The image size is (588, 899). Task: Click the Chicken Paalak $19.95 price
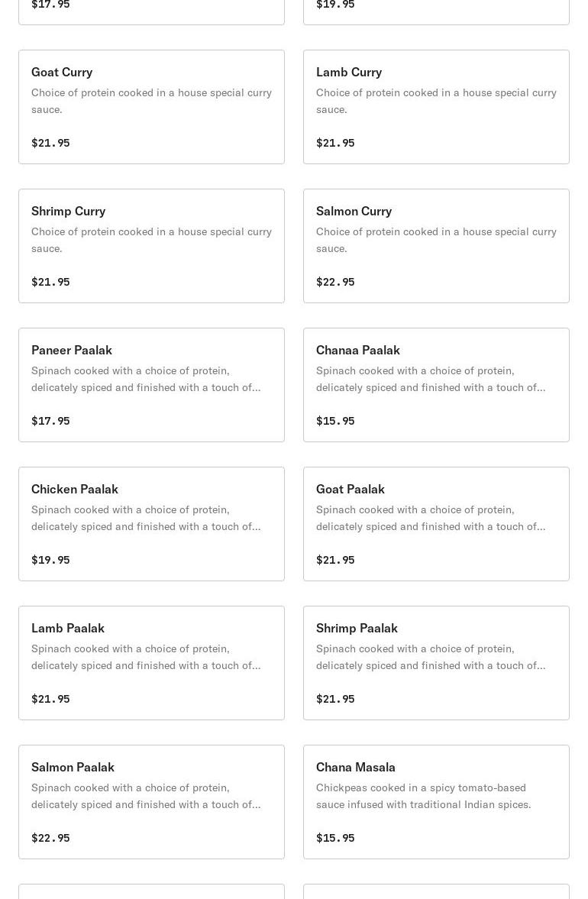pyautogui.click(x=50, y=560)
